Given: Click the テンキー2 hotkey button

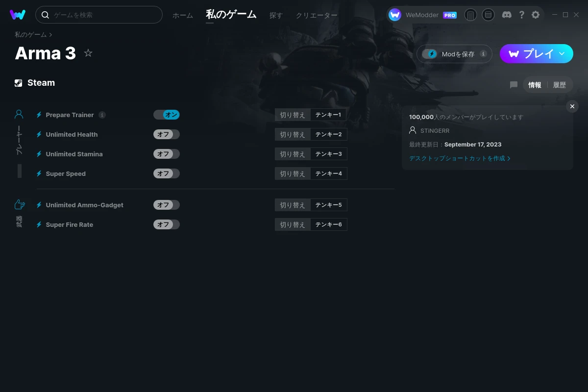Looking at the screenshot, I should click(328, 134).
